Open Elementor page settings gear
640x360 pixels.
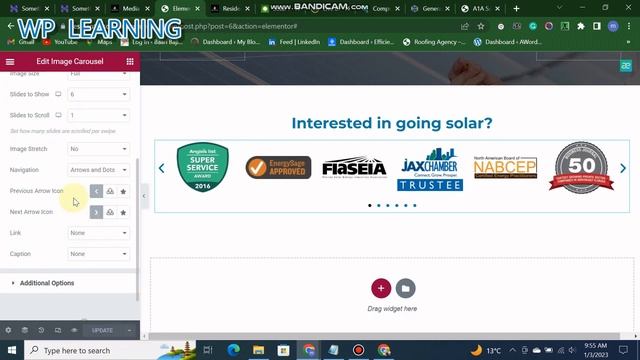[8, 330]
